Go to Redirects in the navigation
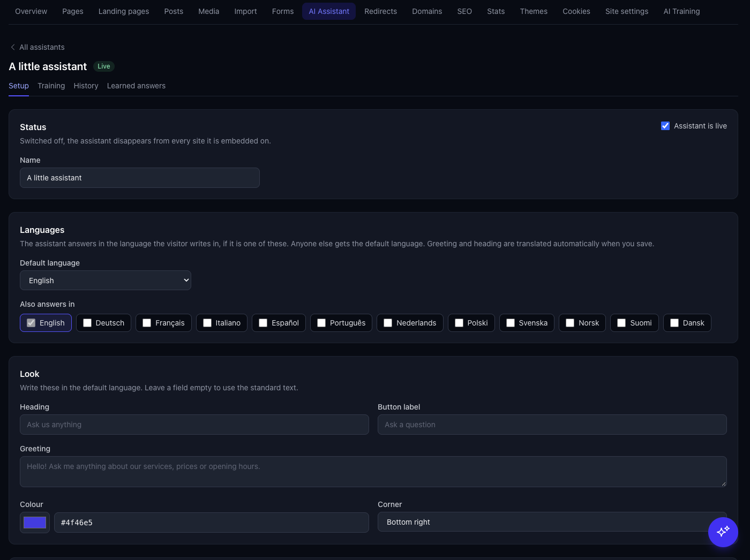 point(381,11)
